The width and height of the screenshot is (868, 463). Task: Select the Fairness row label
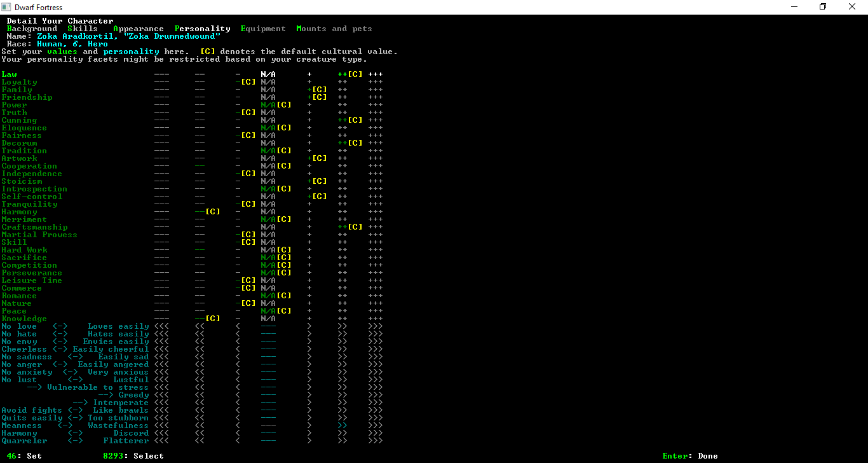tap(22, 135)
